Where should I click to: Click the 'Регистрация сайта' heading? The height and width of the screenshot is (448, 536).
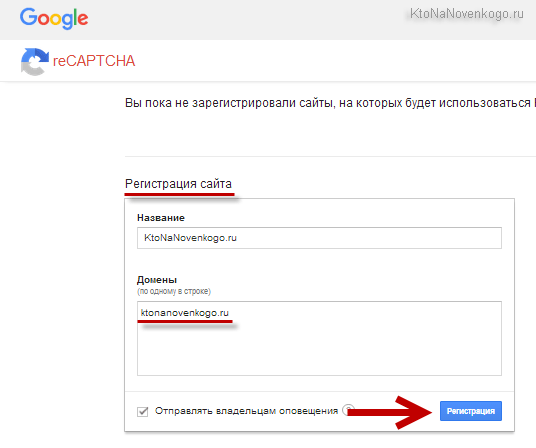[x=178, y=184]
